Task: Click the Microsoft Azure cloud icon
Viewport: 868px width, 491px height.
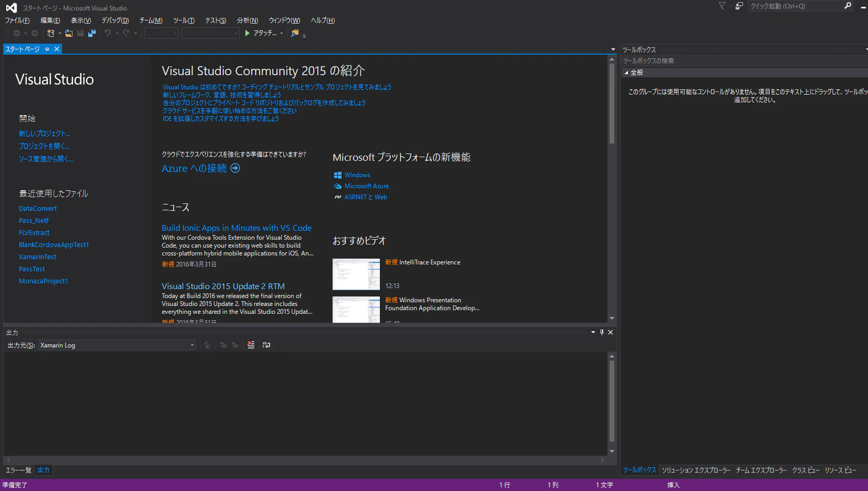Action: [338, 186]
